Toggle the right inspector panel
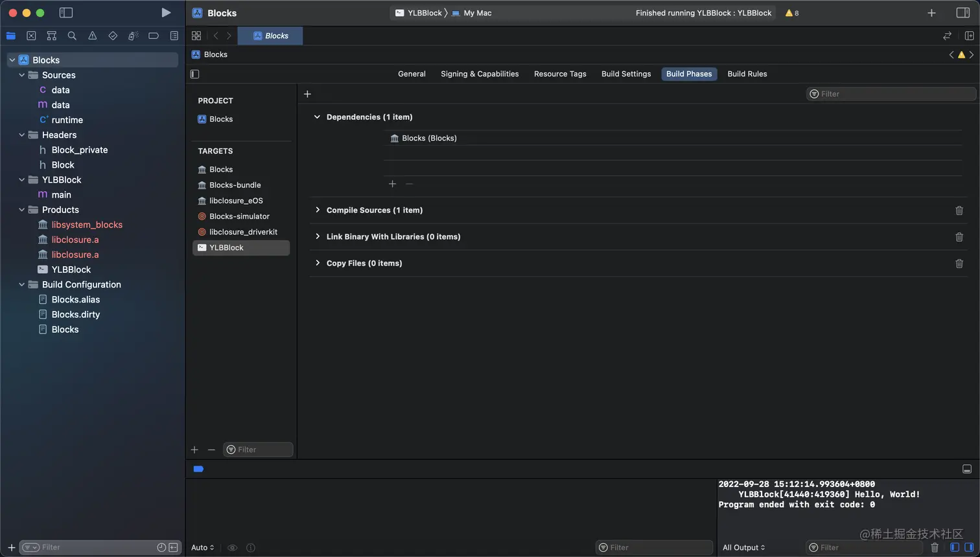The height and width of the screenshot is (557, 980). tap(963, 12)
